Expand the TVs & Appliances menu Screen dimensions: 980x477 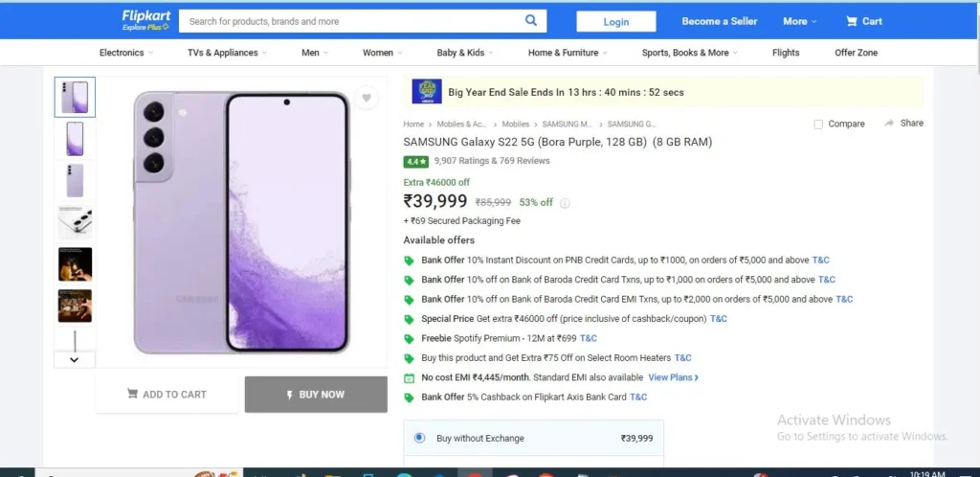pyautogui.click(x=228, y=53)
